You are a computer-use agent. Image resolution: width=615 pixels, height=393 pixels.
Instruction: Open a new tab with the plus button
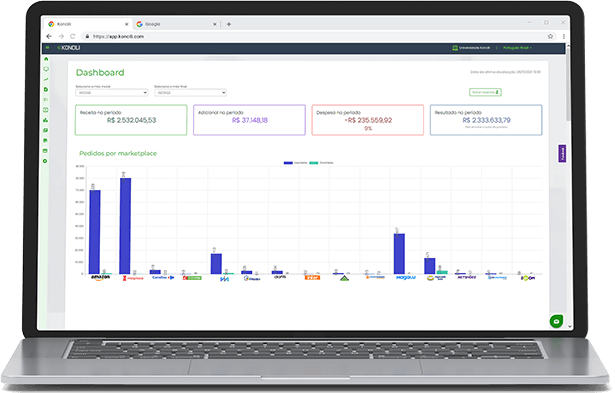pos(229,24)
